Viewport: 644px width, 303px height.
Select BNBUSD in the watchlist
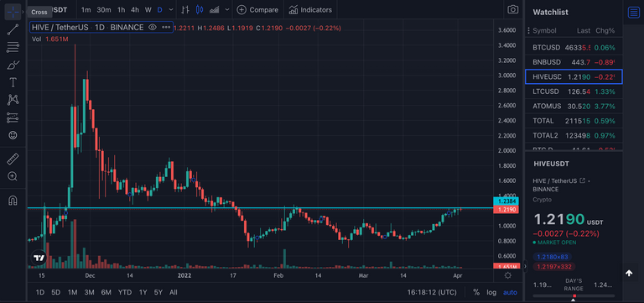(574, 62)
